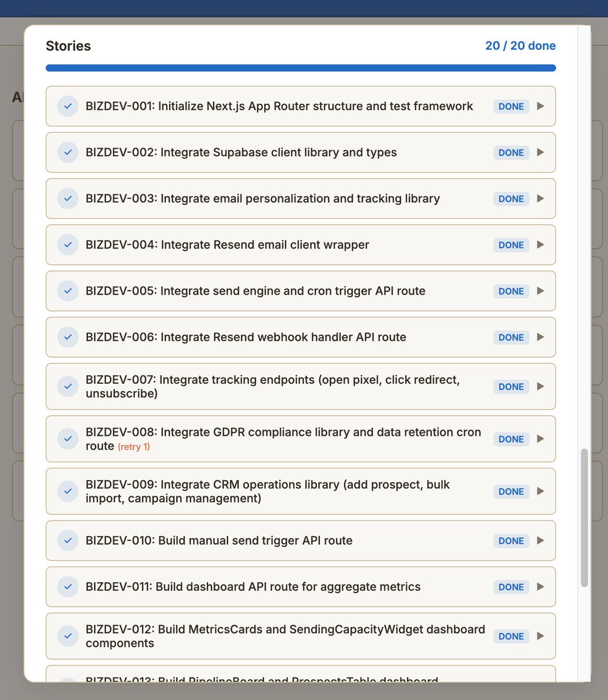
Task: Click the DONE badge on BIZDEV-002
Action: coord(511,152)
